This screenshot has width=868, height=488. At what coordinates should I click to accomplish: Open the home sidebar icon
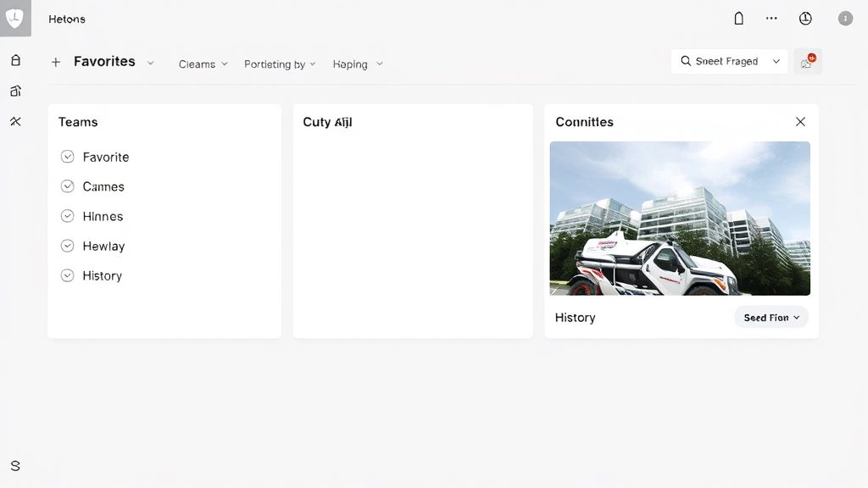pos(15,60)
